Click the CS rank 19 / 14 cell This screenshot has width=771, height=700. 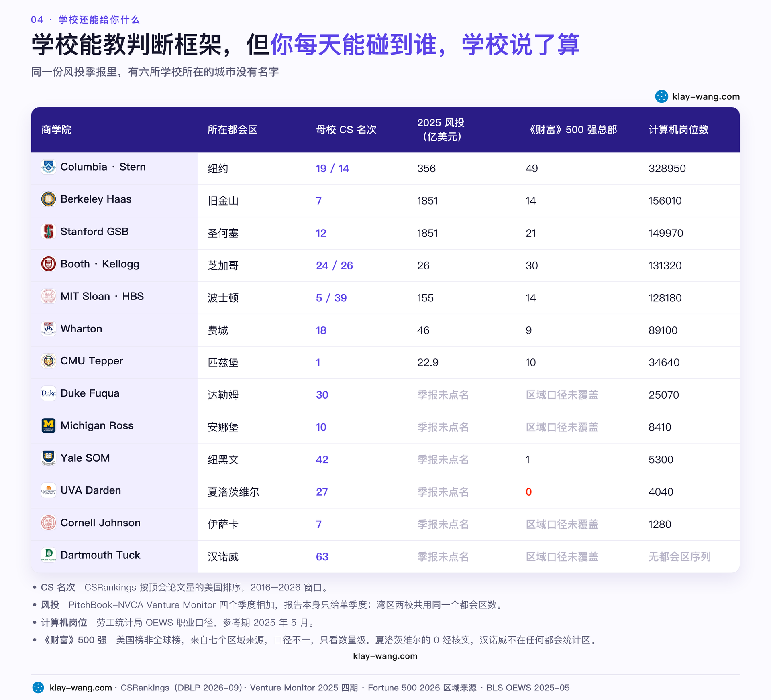pyautogui.click(x=332, y=169)
